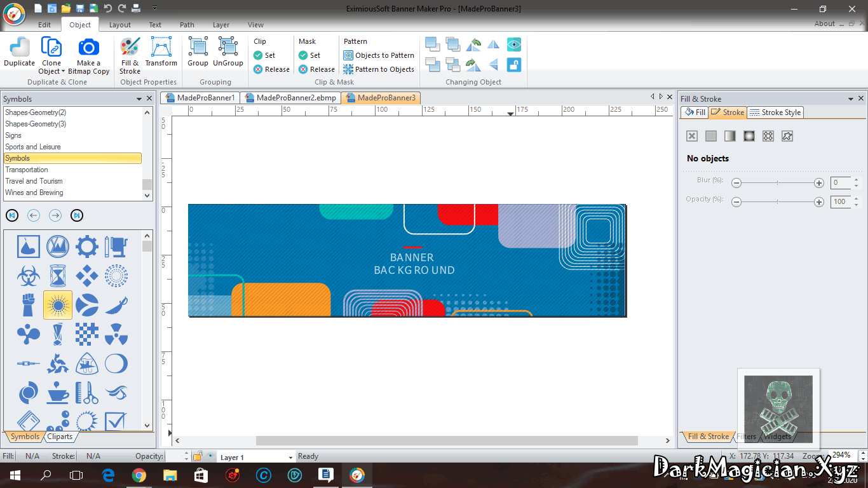Open the Layer 1 dropdown in status bar
Screen dimensions: 868x488
[290, 457]
